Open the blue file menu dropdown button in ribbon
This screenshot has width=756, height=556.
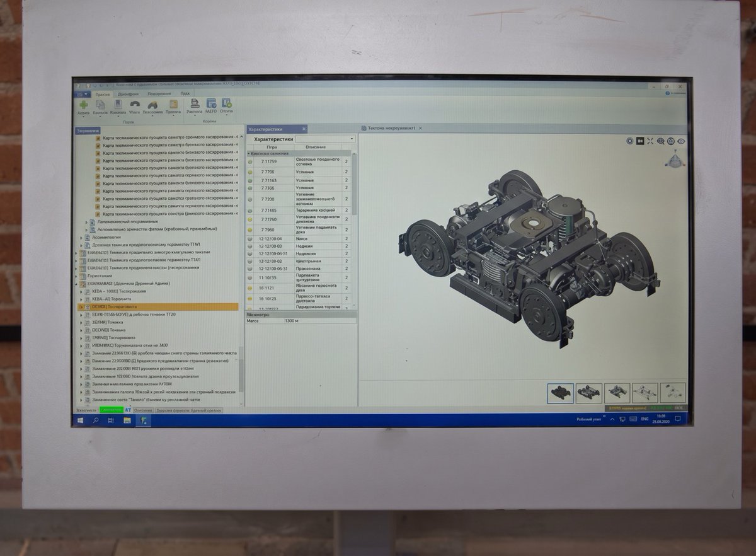click(x=83, y=94)
